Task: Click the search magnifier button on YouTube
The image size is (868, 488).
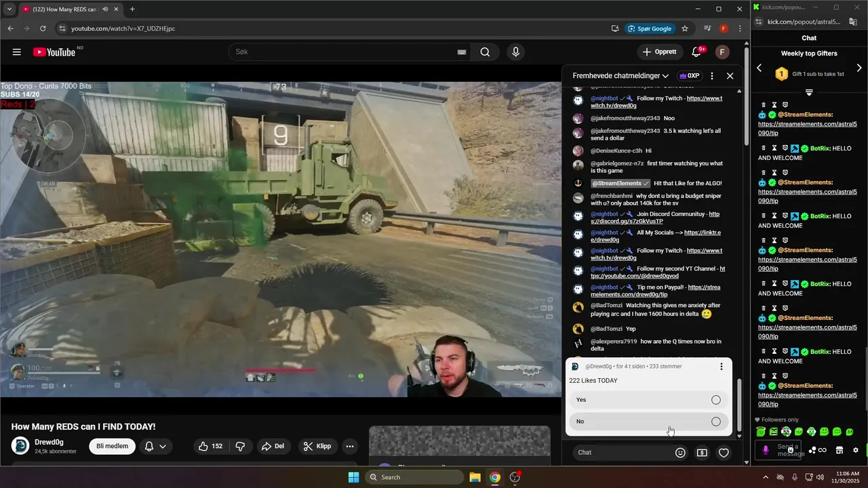Action: point(485,52)
